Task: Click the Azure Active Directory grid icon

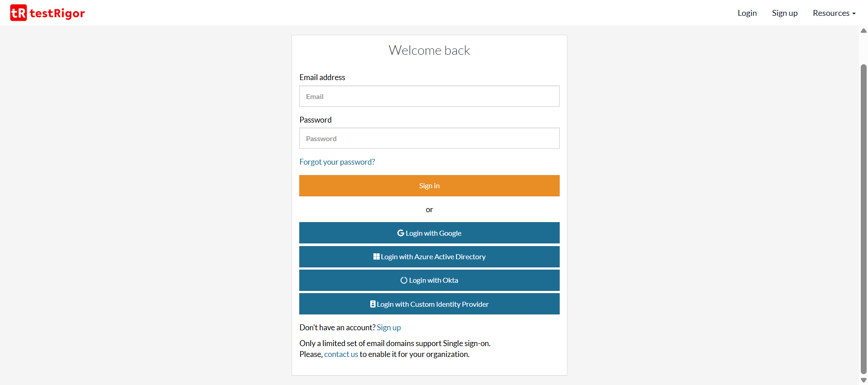Action: (x=377, y=256)
